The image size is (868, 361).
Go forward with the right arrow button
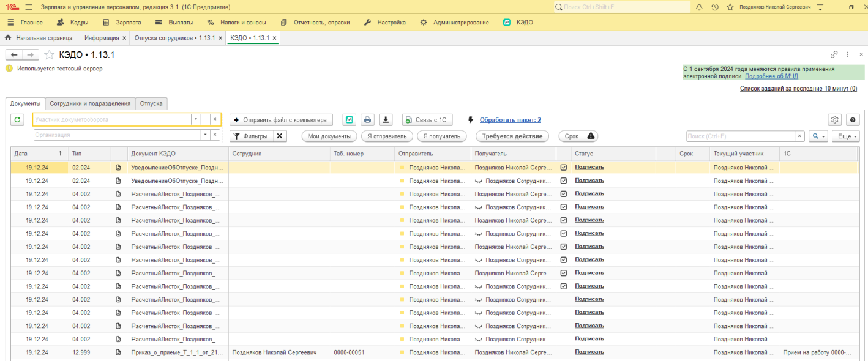[31, 54]
